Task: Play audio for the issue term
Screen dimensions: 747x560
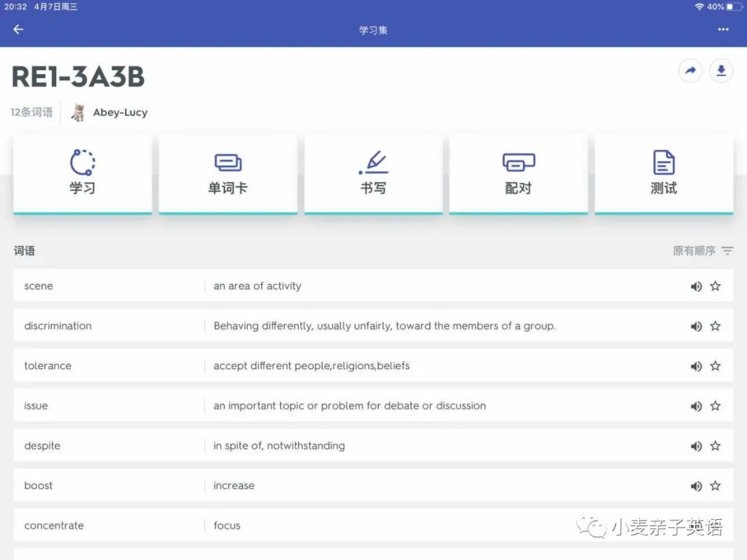Action: (696, 407)
